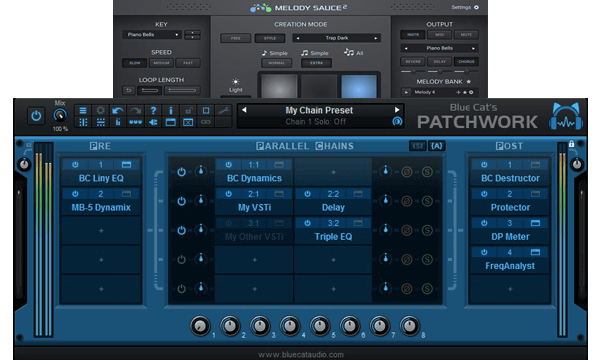Click the solo indicator icon in preset display
This screenshot has height=360, width=600.
pyautogui.click(x=397, y=121)
